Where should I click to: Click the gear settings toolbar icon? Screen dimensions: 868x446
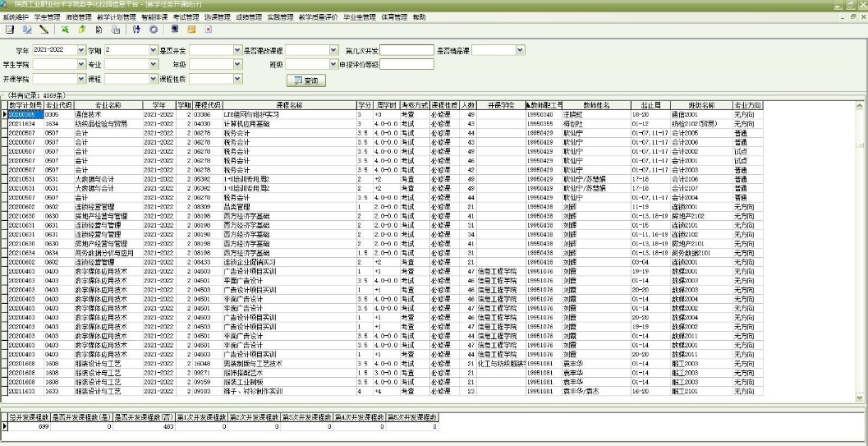coord(153,30)
